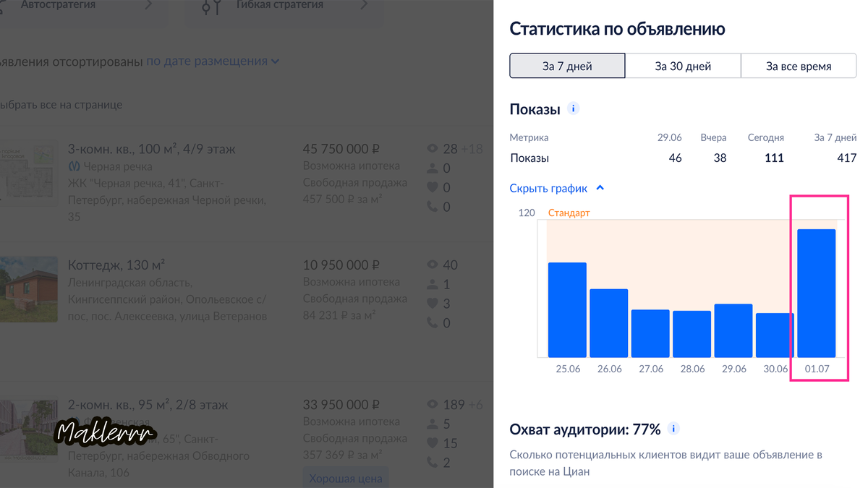Screen dimensions: 868x488
Task: Switch to the За все время tab
Action: [x=799, y=65]
